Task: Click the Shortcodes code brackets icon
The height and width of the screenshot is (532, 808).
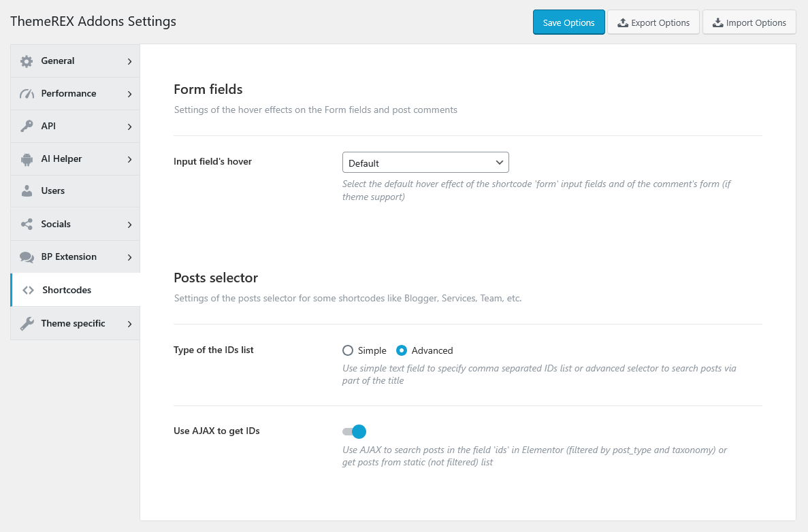Action: tap(29, 290)
